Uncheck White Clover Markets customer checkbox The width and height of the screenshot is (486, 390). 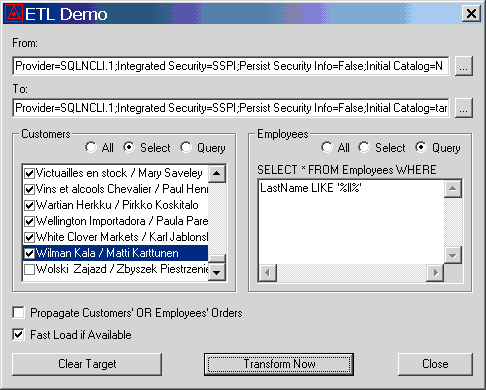point(30,237)
